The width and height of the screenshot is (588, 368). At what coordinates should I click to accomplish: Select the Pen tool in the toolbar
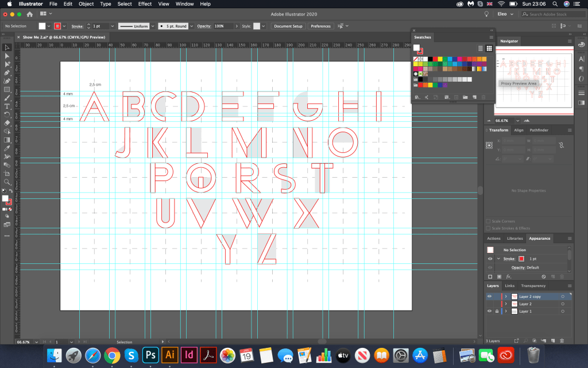pos(7,72)
